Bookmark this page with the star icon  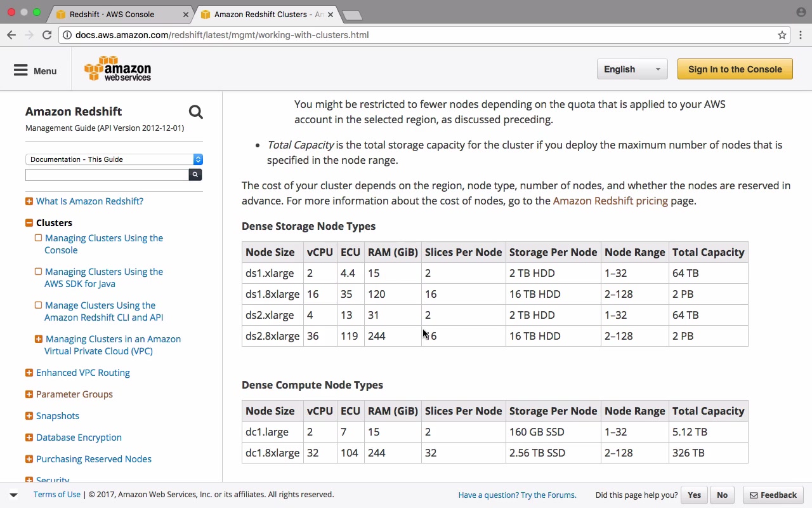click(782, 35)
